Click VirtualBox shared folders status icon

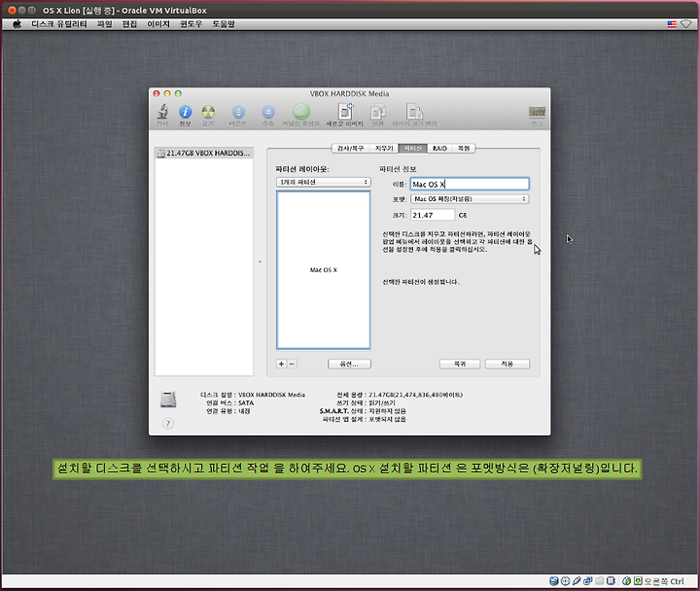tap(600, 580)
